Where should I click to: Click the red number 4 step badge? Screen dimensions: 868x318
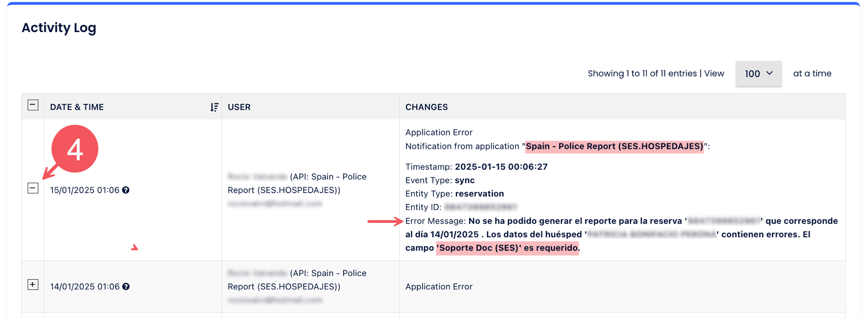click(x=75, y=149)
